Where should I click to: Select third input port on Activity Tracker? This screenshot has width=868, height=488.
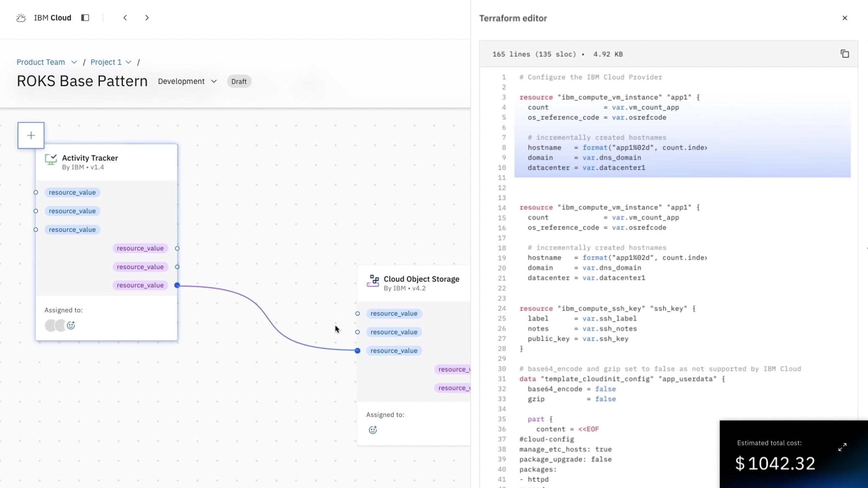tap(36, 230)
